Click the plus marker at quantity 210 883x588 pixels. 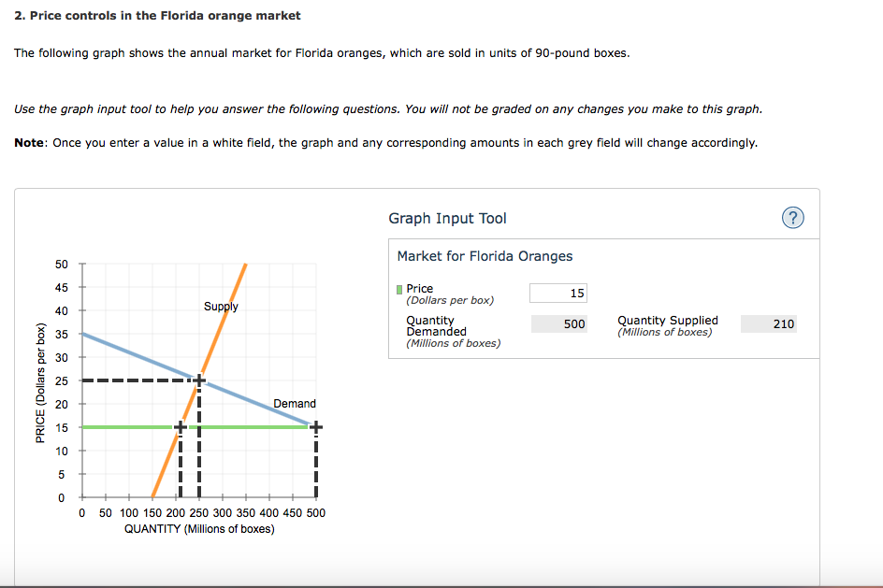point(180,426)
